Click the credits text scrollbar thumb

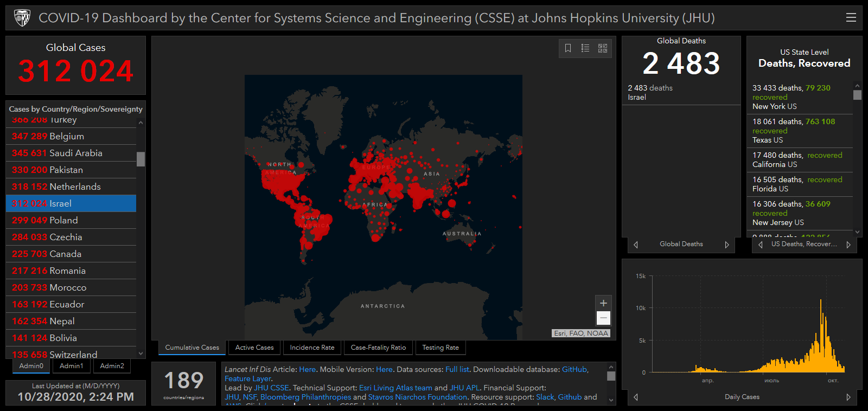pyautogui.click(x=611, y=376)
